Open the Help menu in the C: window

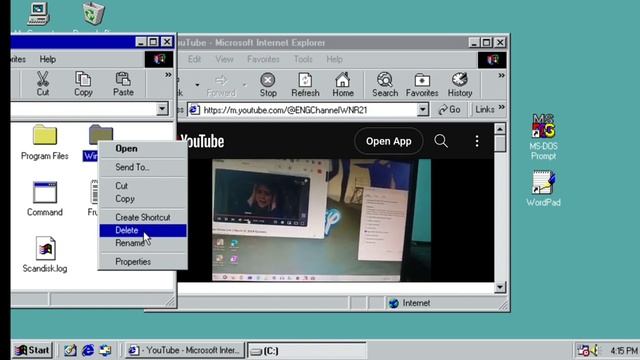point(48,59)
